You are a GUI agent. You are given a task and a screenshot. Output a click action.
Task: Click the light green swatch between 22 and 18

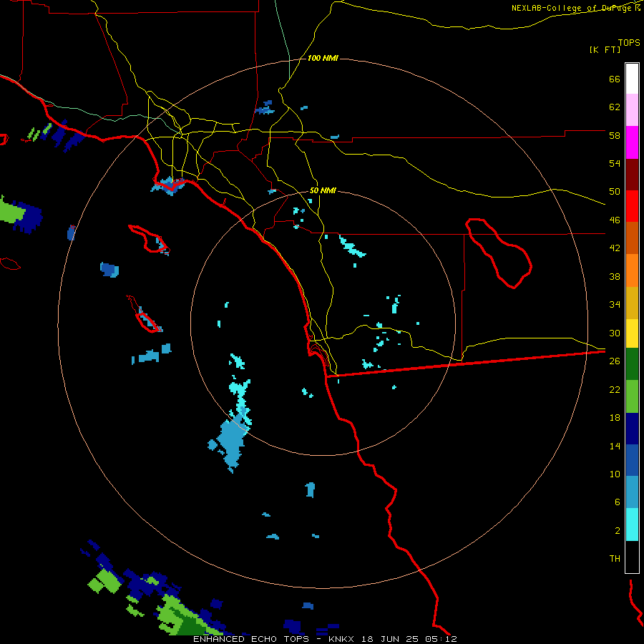[632, 396]
